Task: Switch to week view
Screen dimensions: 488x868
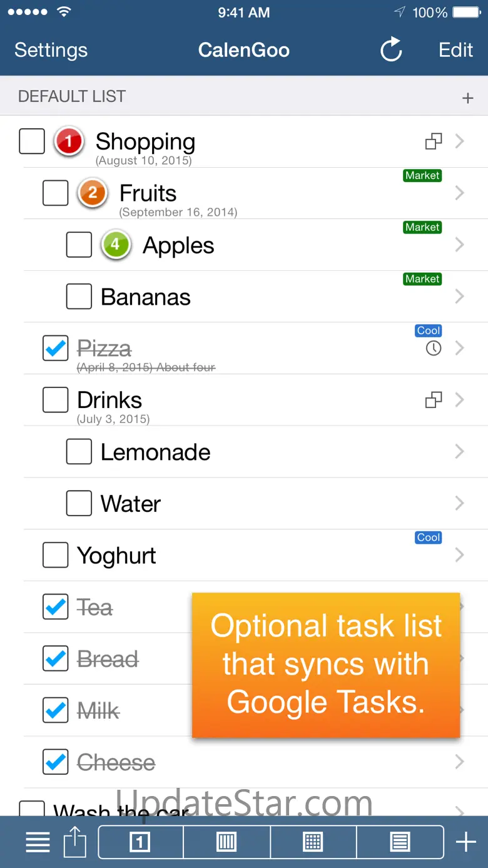Action: (x=226, y=842)
